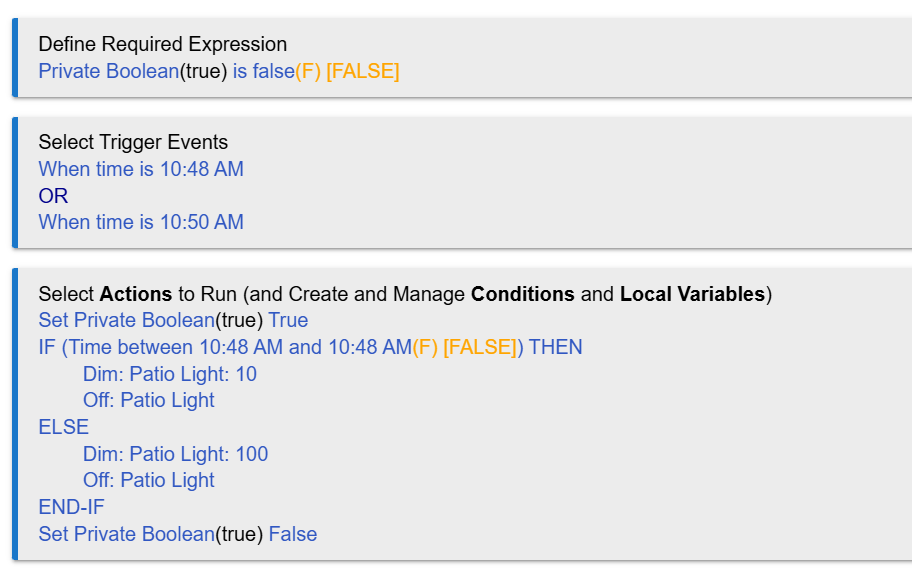Select the Dim Patio Light 100 action
912x575 pixels.
coord(175,454)
